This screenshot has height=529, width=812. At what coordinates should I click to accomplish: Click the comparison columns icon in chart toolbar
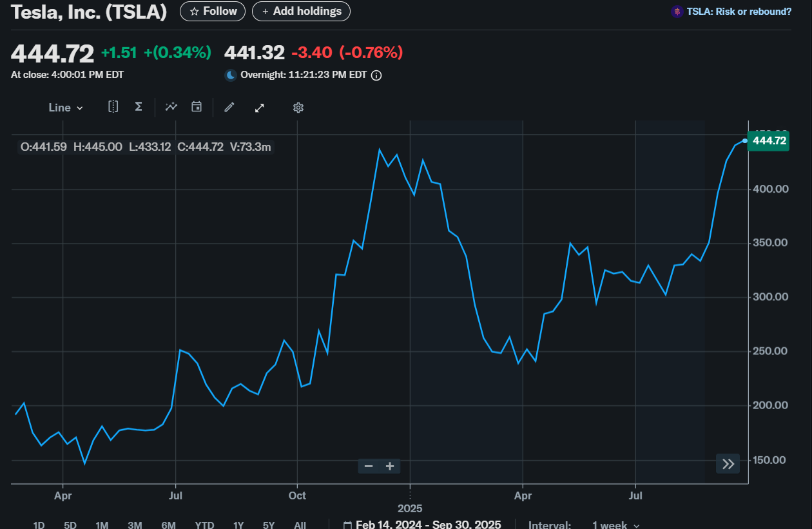[113, 107]
